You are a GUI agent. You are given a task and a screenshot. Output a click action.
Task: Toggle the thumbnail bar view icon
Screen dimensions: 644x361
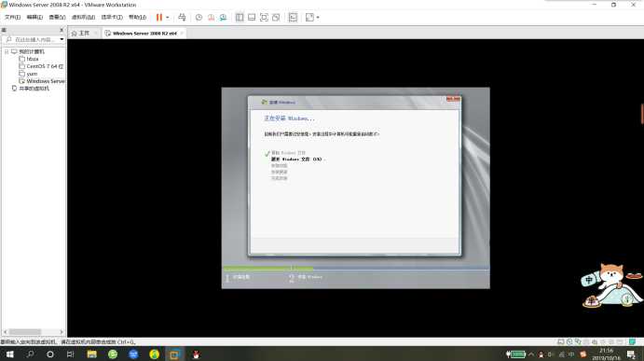252,18
